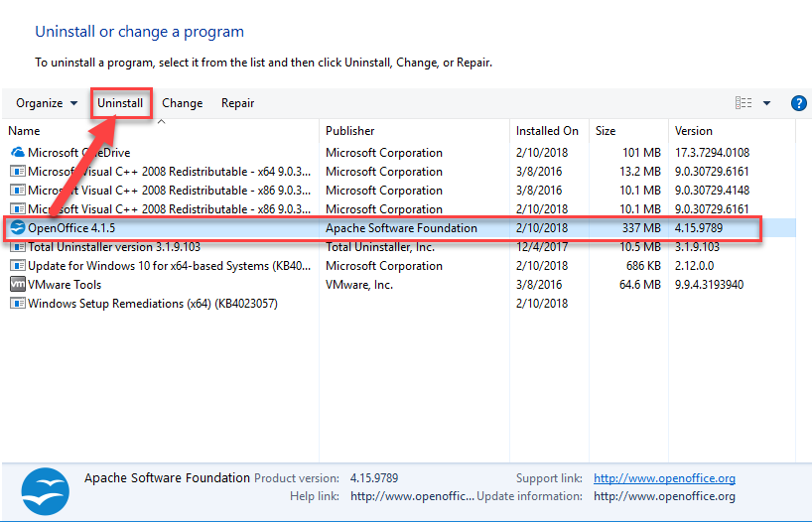Sort by the Name column header
This screenshot has height=522, width=812.
24,131
